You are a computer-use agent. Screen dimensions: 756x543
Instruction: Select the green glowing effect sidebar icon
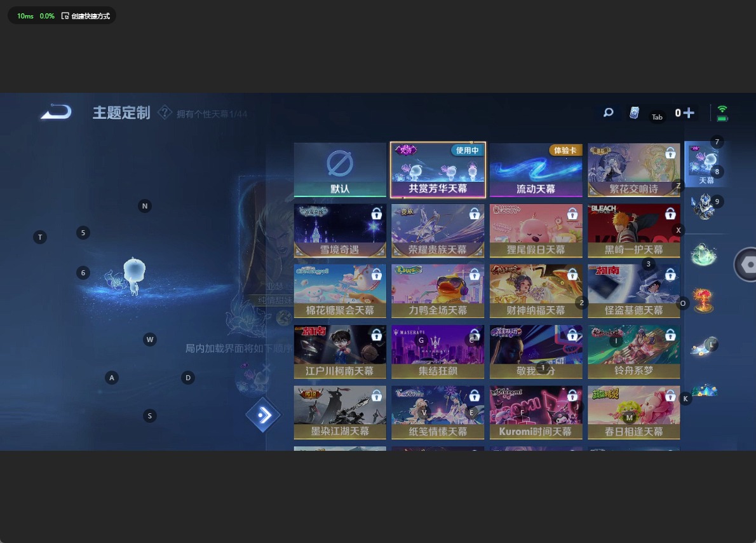[703, 254]
